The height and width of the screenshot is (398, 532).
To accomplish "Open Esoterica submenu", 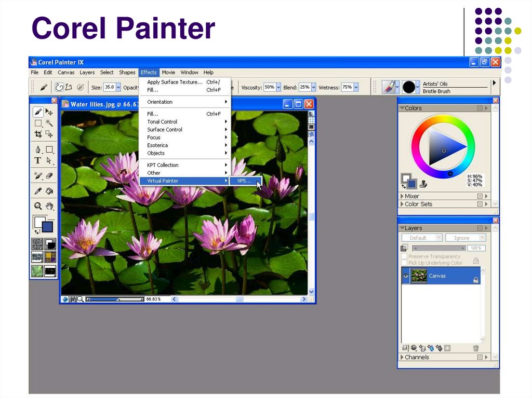I will coord(185,145).
